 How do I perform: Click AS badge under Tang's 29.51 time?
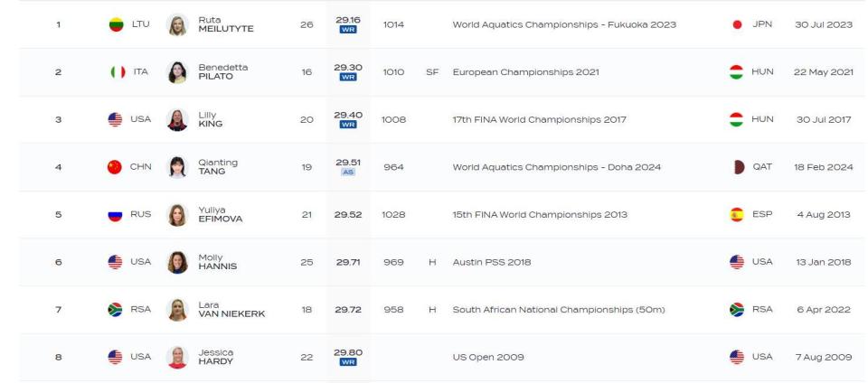pyautogui.click(x=347, y=173)
